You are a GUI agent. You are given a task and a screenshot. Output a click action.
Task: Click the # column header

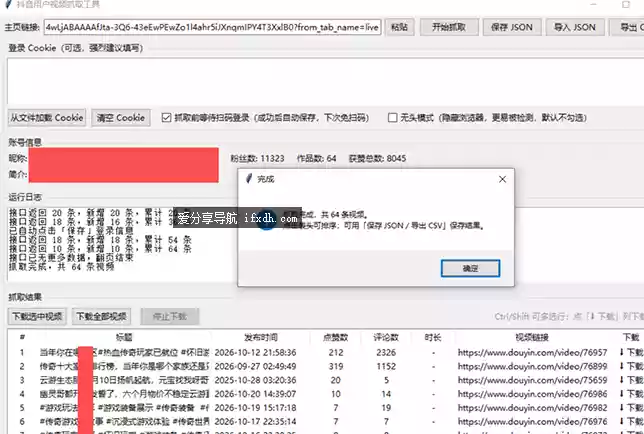22,338
